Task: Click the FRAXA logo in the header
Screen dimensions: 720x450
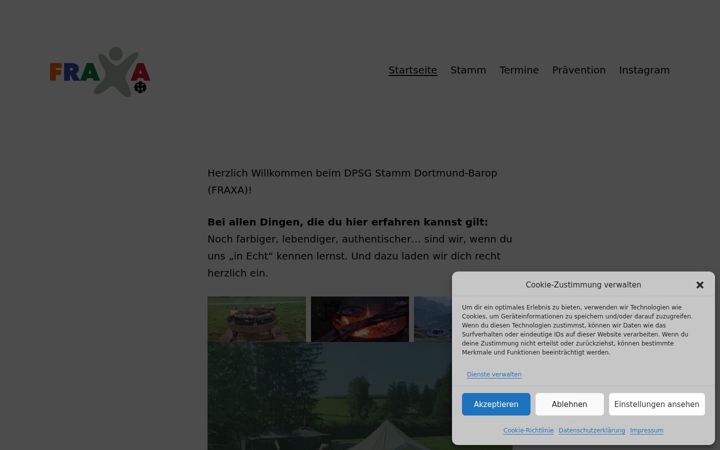Action: (100, 72)
